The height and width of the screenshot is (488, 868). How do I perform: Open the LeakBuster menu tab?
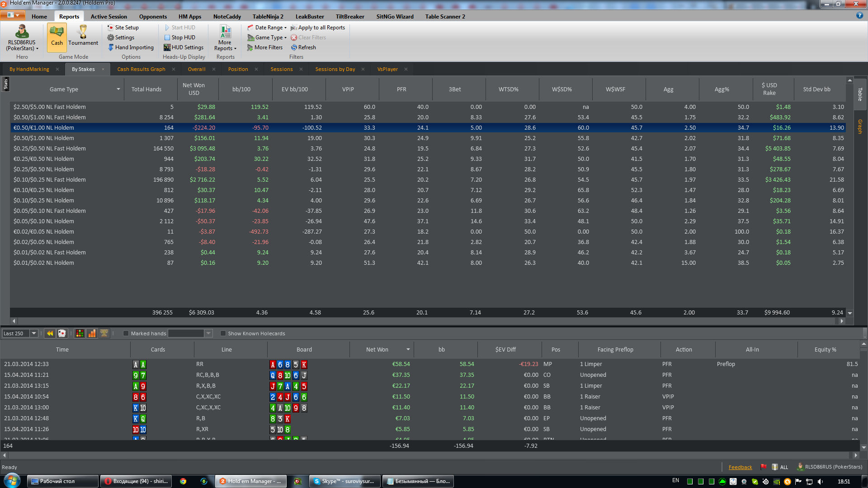[x=309, y=17]
